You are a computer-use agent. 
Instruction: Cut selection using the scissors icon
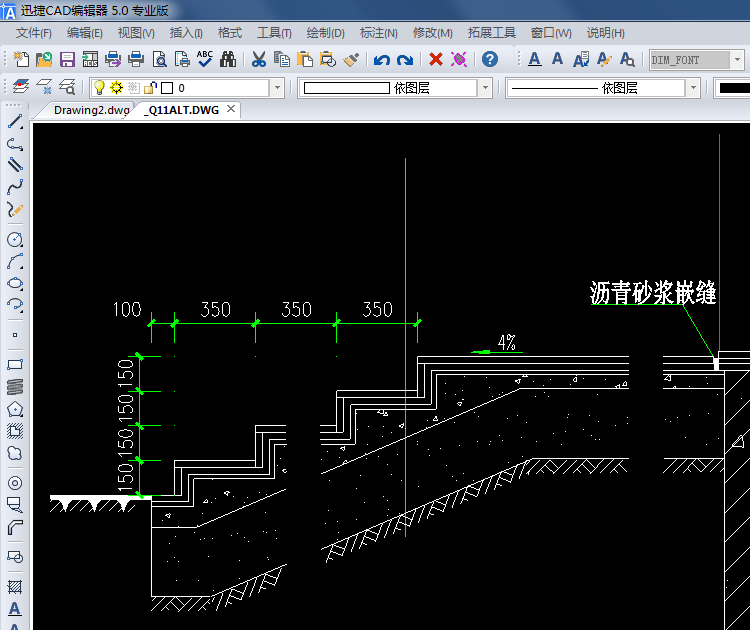(x=259, y=59)
